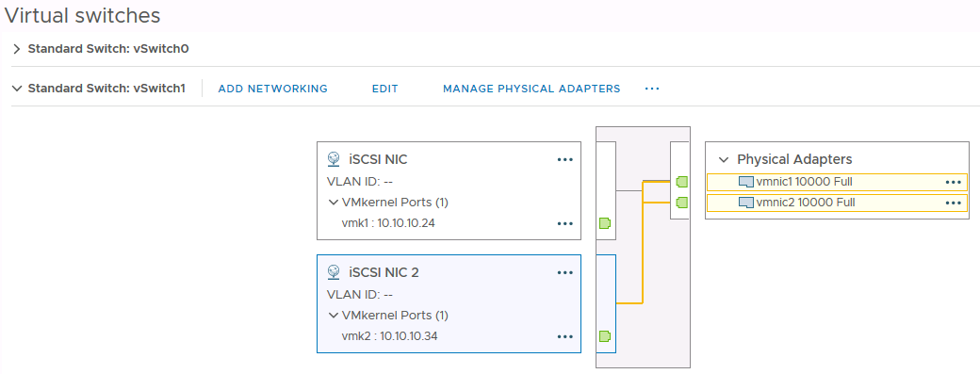Select the vmnic2 10000 Full adapter row

[x=837, y=203]
